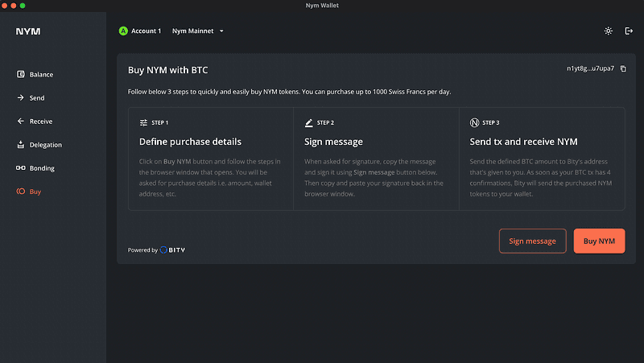Open the Account 1 switcher
The width and height of the screenshot is (644, 363).
[140, 31]
